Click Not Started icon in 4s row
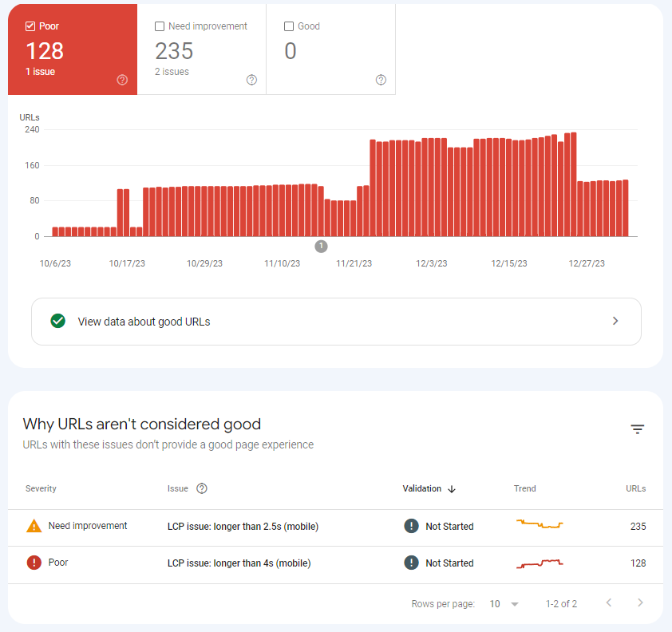The height and width of the screenshot is (632, 672). [x=412, y=563]
